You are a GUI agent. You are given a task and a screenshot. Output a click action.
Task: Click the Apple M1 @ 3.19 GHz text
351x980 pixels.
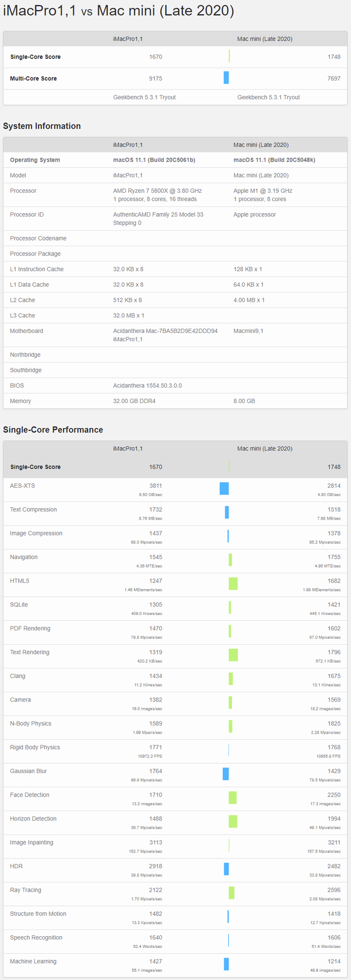[x=263, y=191]
